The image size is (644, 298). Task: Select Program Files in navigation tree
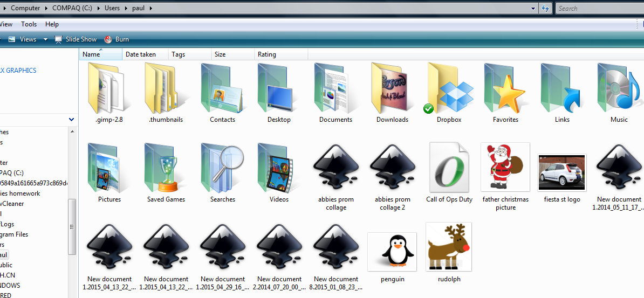(14, 234)
